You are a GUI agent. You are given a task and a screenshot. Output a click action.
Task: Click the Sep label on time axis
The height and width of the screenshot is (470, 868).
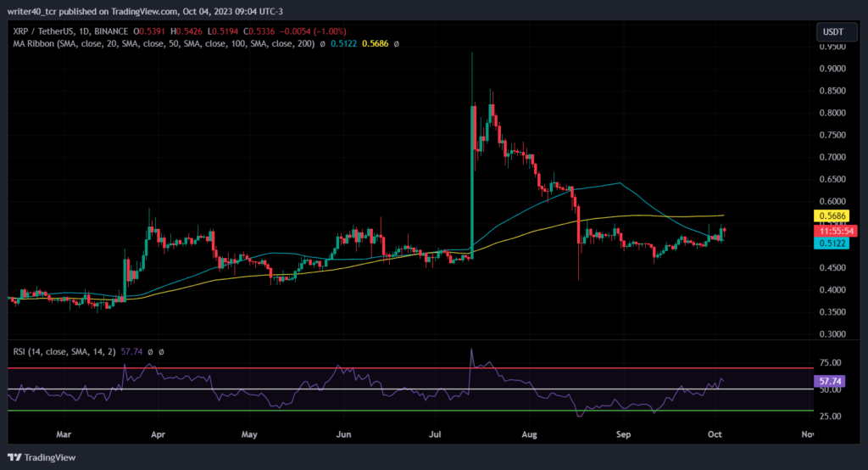(x=624, y=434)
